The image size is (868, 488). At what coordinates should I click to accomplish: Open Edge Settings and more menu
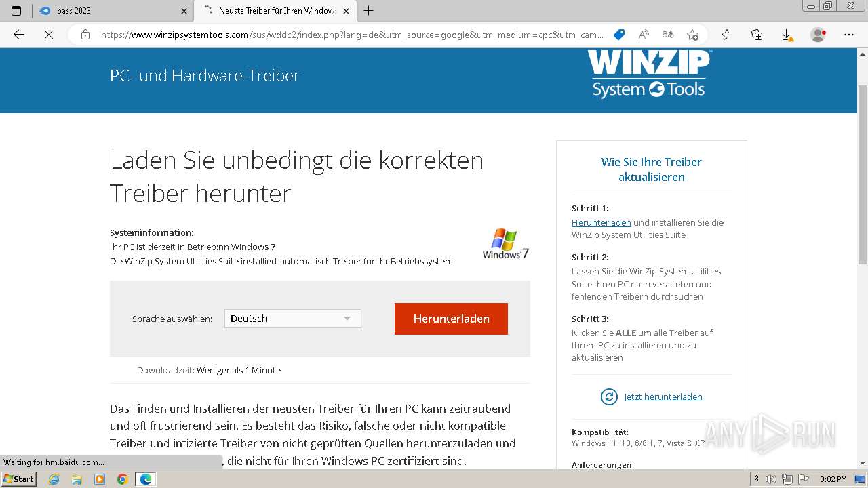(849, 35)
